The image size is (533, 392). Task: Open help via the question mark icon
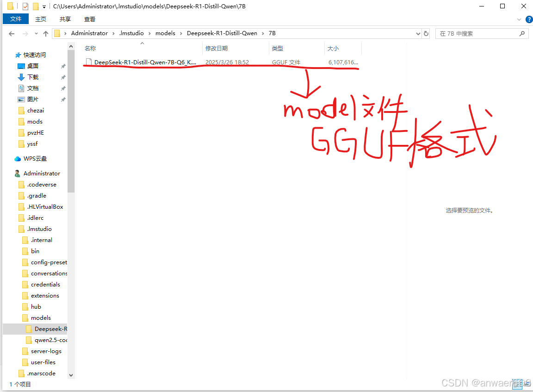pos(529,19)
